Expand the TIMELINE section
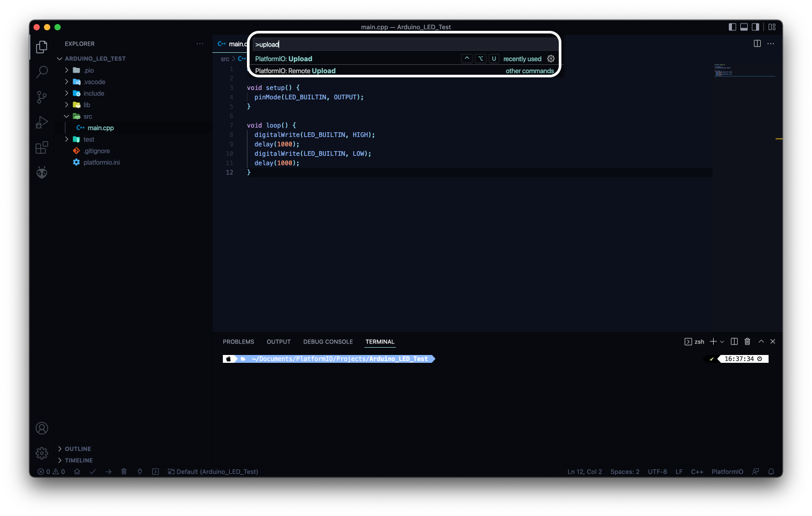Viewport: 812px width, 516px height. [x=76, y=460]
